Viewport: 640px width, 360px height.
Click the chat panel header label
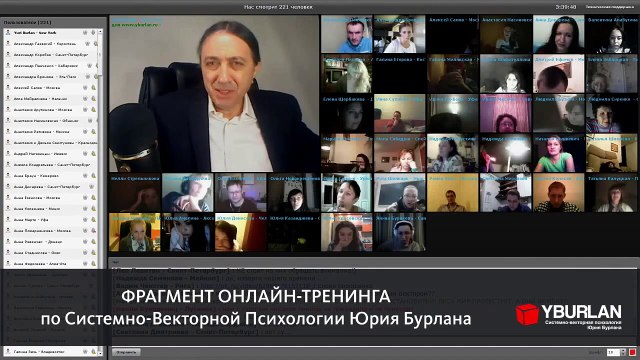(116, 262)
